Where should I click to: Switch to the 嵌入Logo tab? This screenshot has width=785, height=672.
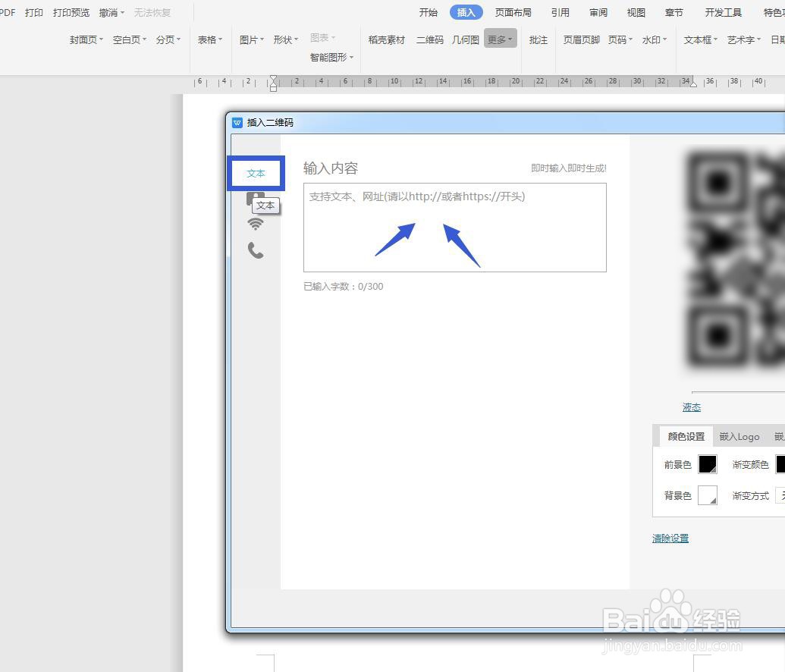739,437
